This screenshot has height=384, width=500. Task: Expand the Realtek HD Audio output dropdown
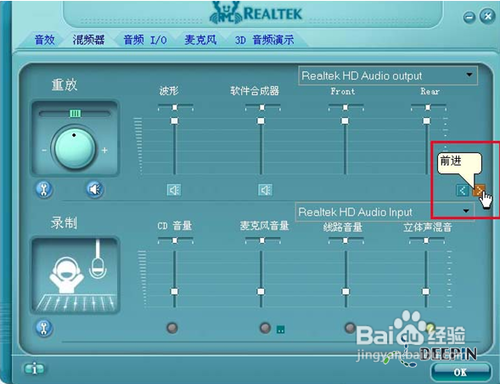point(388,76)
